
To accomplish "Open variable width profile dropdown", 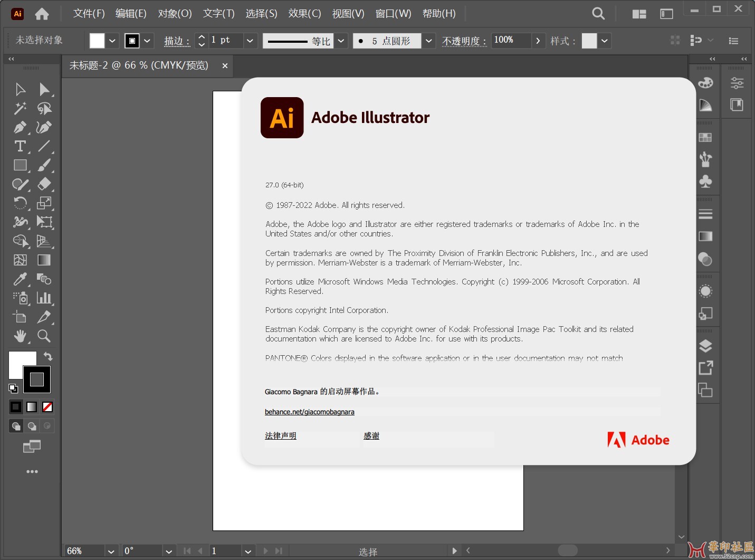I will [341, 41].
